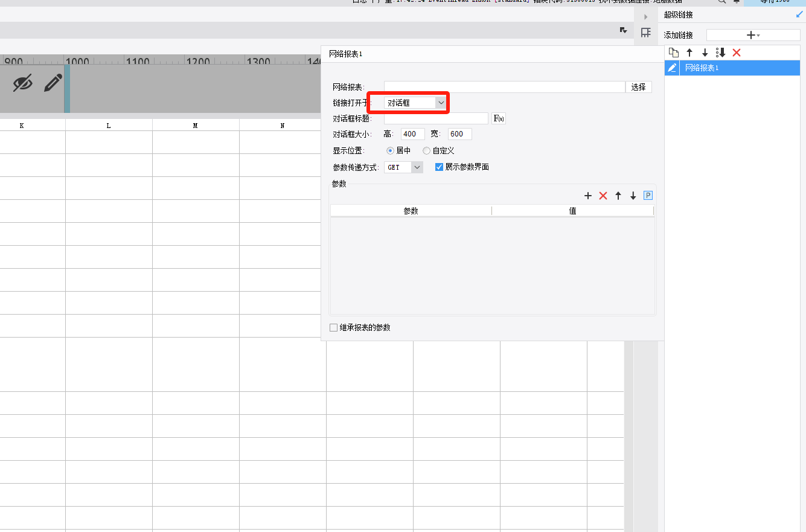The height and width of the screenshot is (532, 806).
Task: Click the blue P icon in parameter toolbar
Action: [x=648, y=195]
